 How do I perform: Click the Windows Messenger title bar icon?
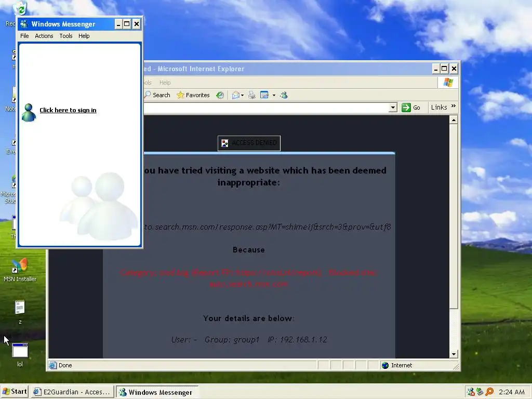24,24
